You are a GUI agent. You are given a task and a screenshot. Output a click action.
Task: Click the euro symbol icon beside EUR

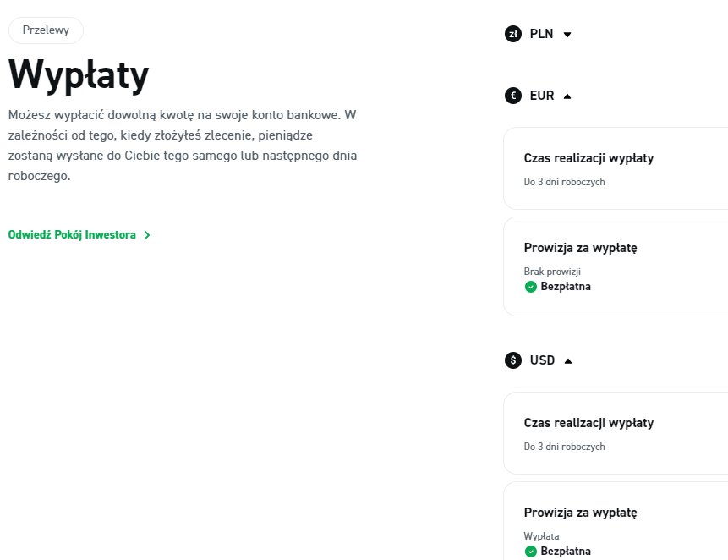pyautogui.click(x=512, y=96)
